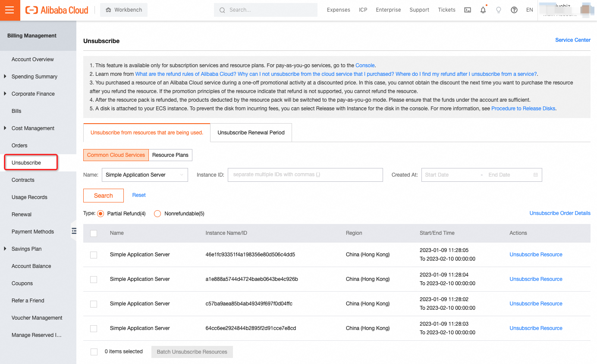Open the Service Center link
The width and height of the screenshot is (597, 364).
point(573,40)
